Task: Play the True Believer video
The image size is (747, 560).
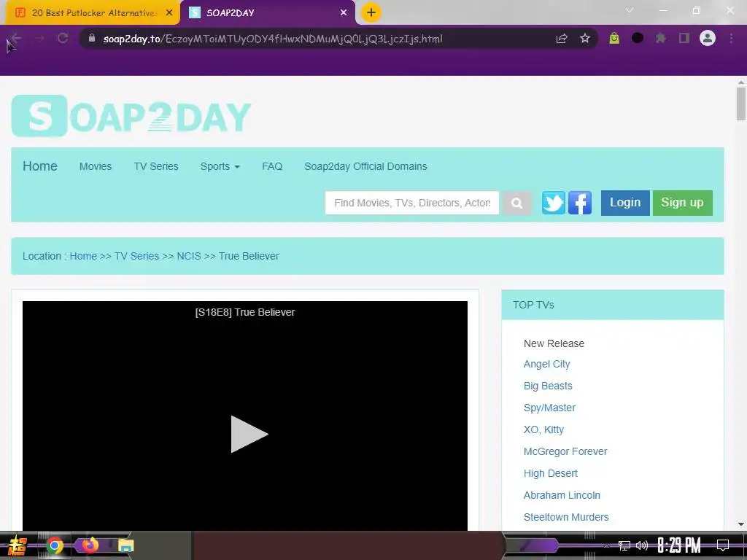Action: 249,434
